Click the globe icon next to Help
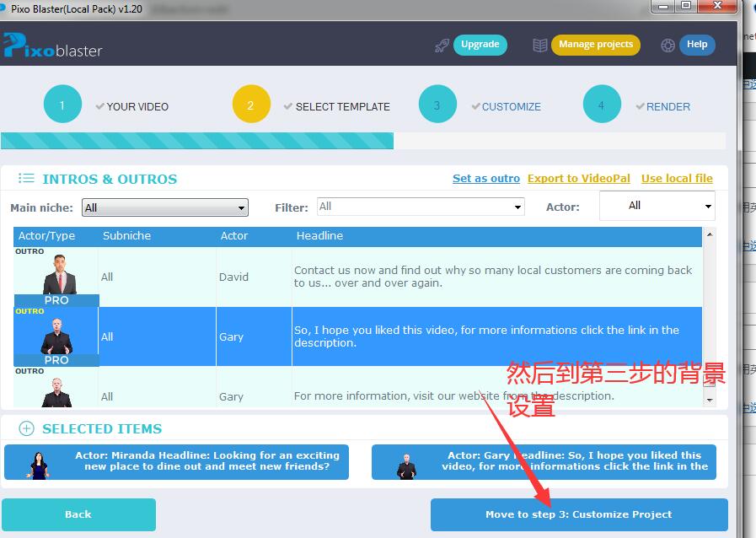 click(x=668, y=44)
